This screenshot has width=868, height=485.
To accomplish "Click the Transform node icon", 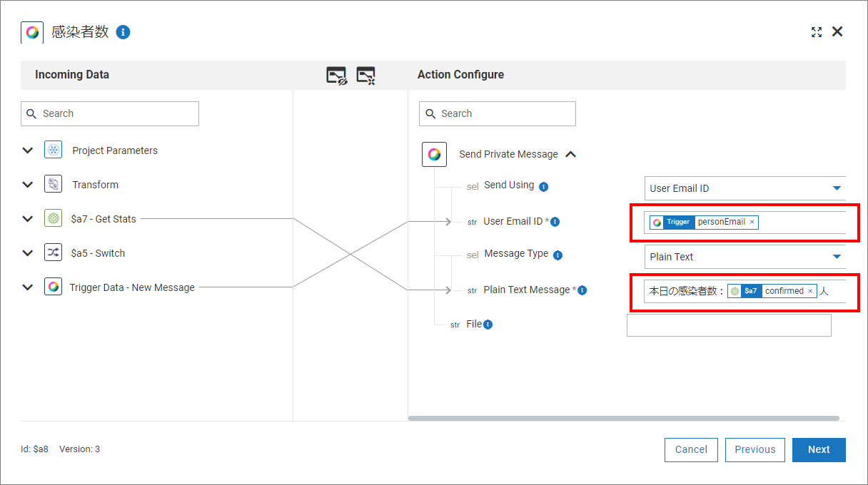I will tap(54, 185).
